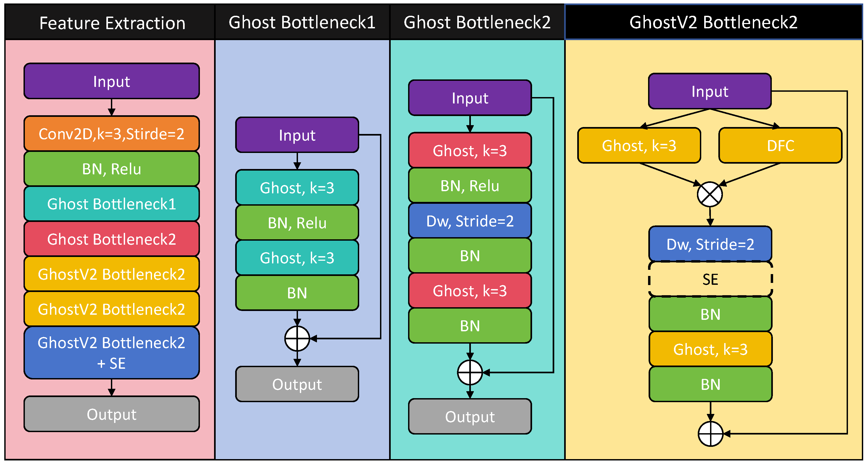Click the dashed SE block

pos(710,279)
